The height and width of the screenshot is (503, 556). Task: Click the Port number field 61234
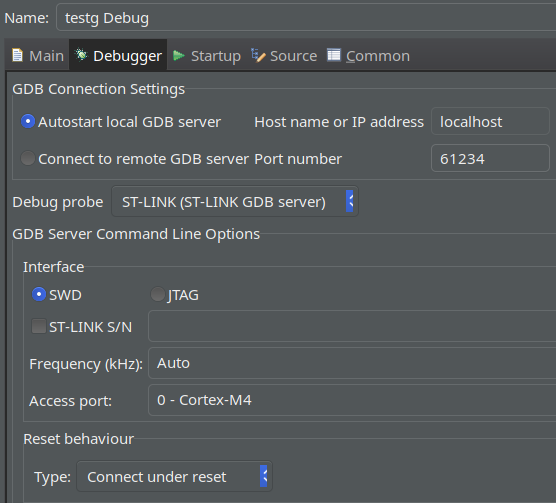click(x=490, y=158)
